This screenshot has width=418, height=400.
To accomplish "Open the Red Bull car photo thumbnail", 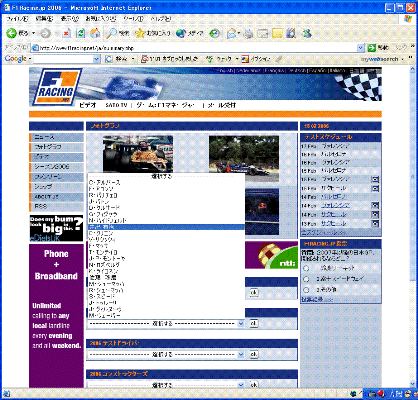I will (262, 212).
